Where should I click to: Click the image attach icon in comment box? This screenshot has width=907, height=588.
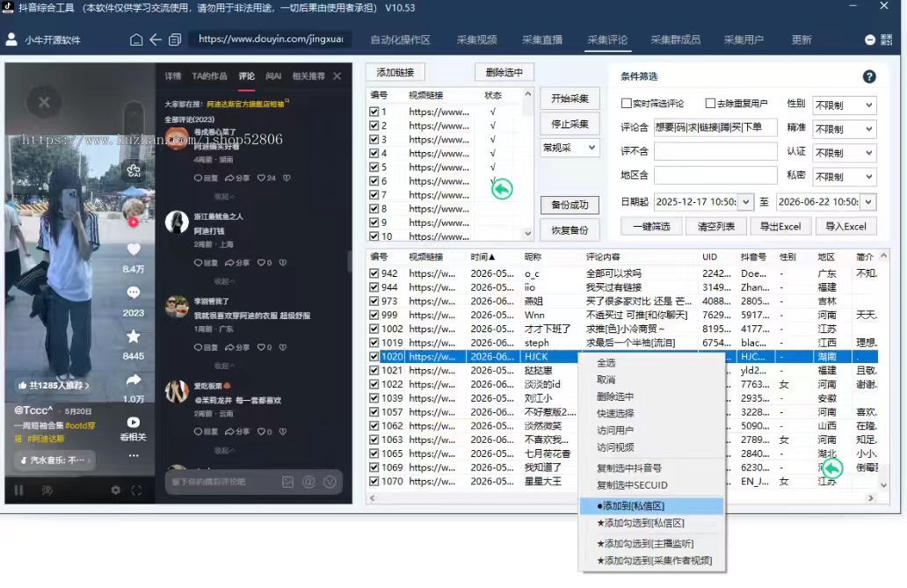click(287, 482)
